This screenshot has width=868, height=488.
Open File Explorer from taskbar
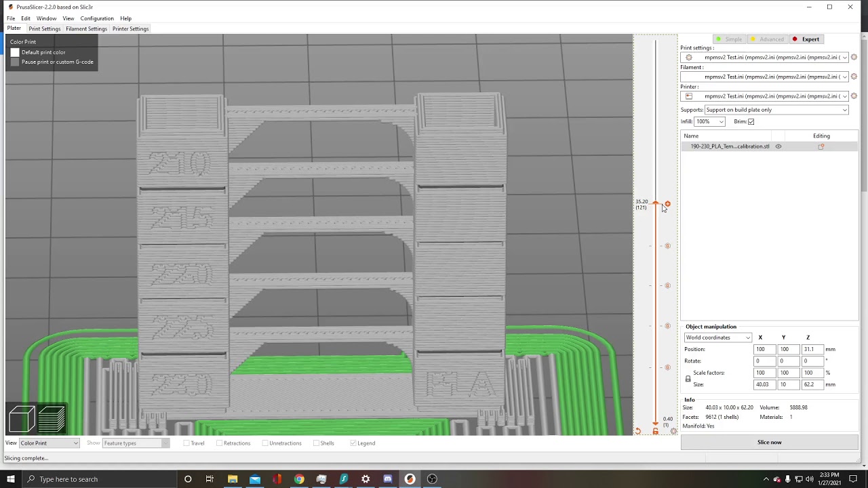click(x=233, y=479)
